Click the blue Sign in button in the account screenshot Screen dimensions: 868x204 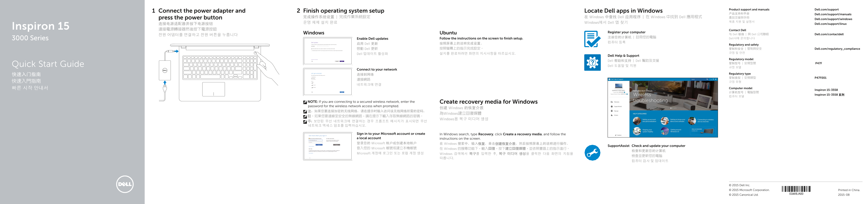pos(319,145)
